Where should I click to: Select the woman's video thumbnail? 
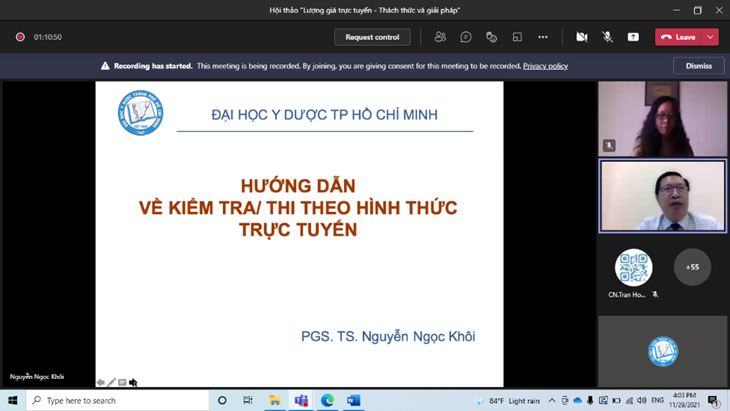(662, 119)
